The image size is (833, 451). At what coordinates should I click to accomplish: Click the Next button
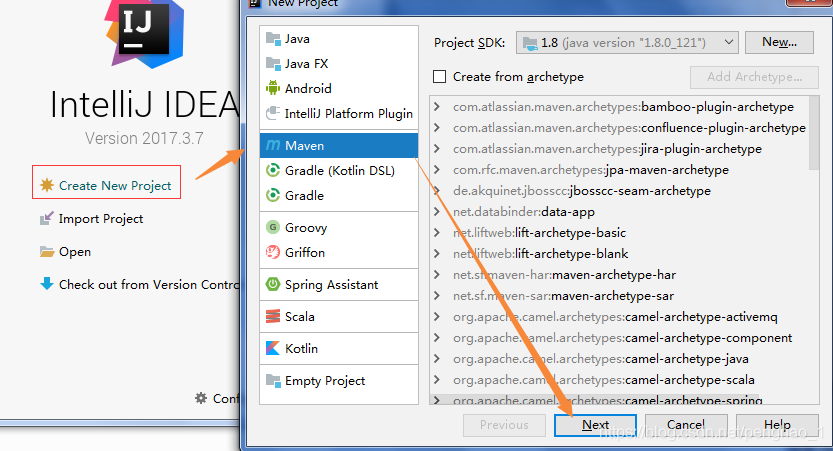click(x=595, y=425)
